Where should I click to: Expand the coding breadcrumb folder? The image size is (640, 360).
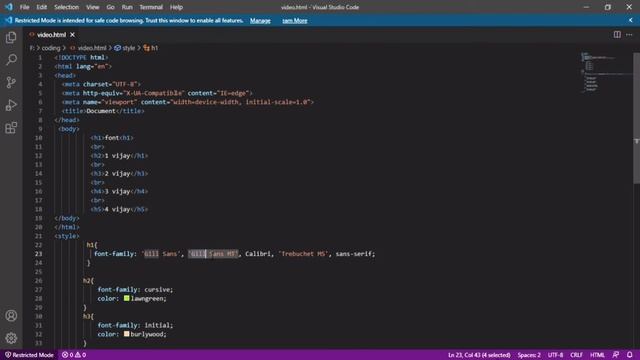coord(51,48)
